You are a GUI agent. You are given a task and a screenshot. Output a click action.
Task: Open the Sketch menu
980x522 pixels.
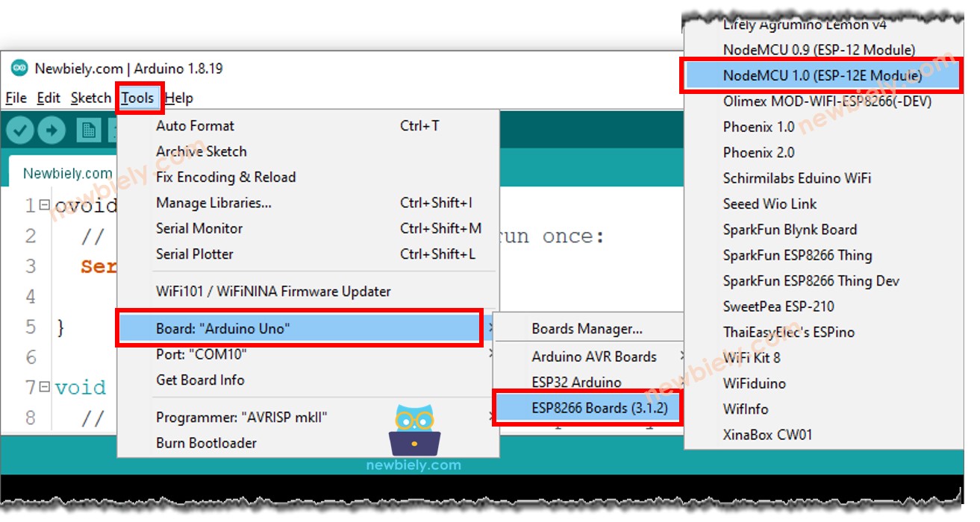[x=90, y=98]
